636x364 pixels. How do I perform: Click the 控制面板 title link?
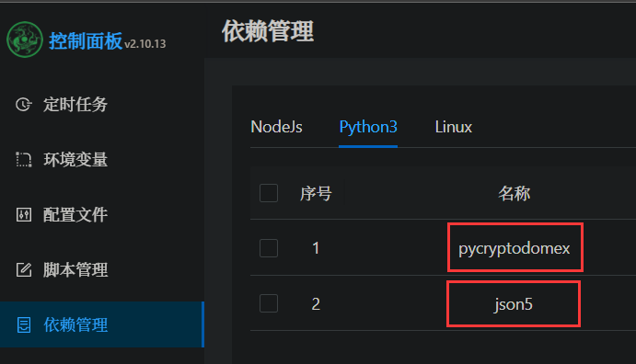point(86,40)
